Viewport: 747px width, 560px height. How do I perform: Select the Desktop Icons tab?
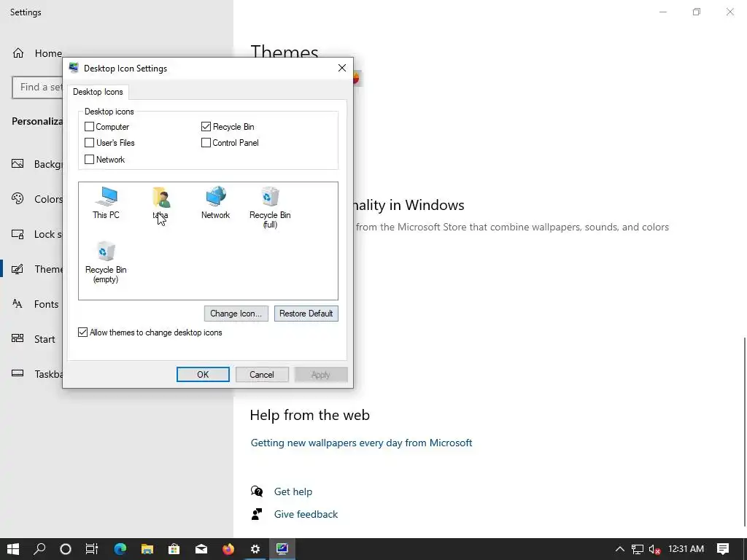pos(98,92)
